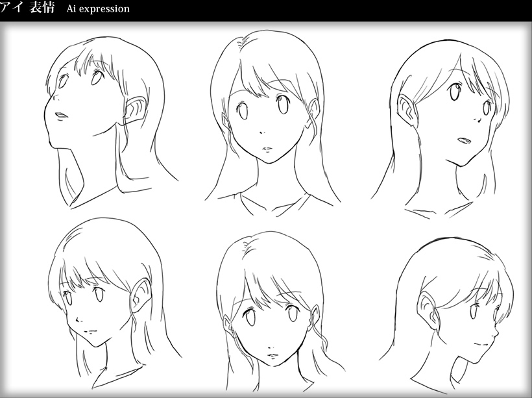Click the black header bar's empty area
This screenshot has height=398, width=532.
pos(324,9)
